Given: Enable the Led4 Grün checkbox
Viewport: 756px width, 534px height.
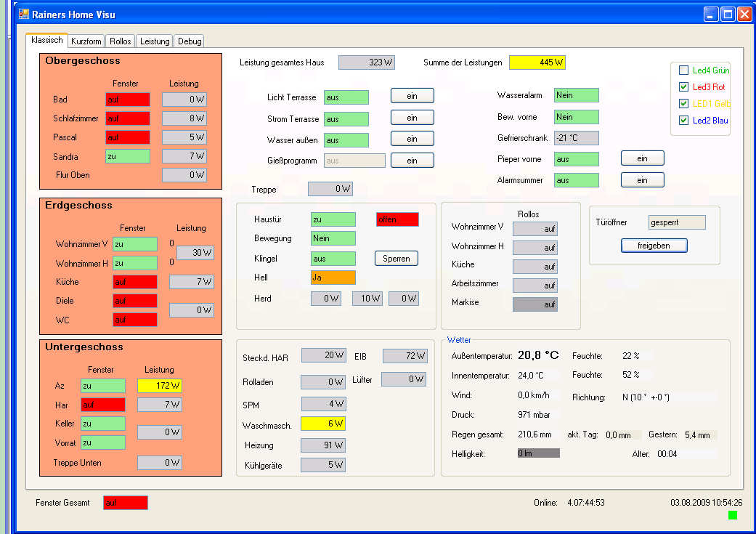Looking at the screenshot, I should 683,70.
